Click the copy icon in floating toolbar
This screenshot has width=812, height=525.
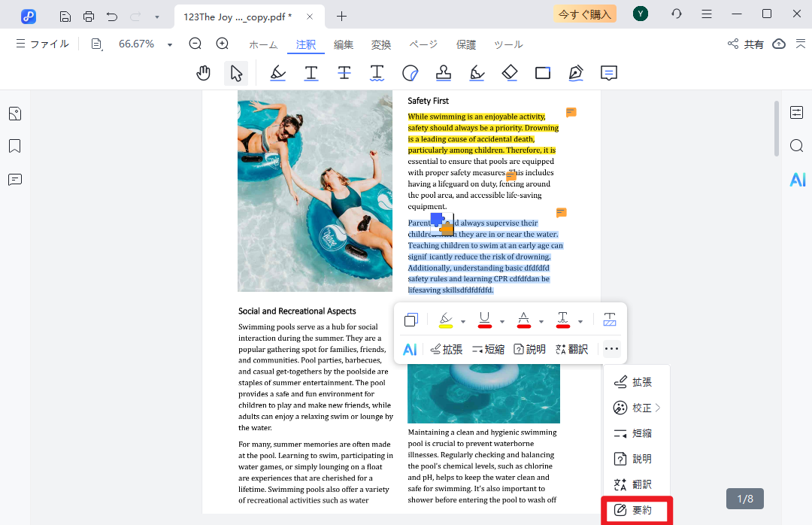[x=411, y=320]
